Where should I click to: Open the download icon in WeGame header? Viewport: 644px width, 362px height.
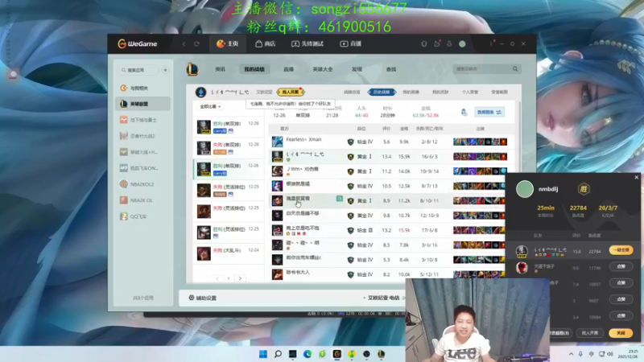[x=449, y=44]
